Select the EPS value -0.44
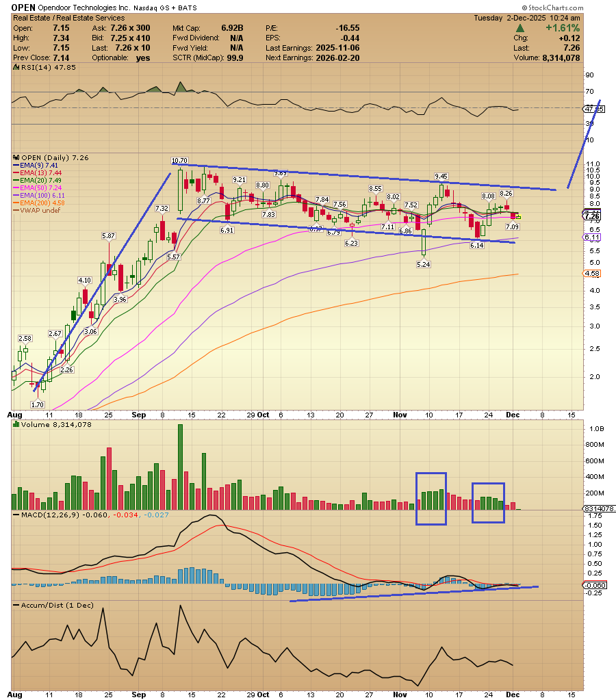This screenshot has width=616, height=700. [x=350, y=38]
